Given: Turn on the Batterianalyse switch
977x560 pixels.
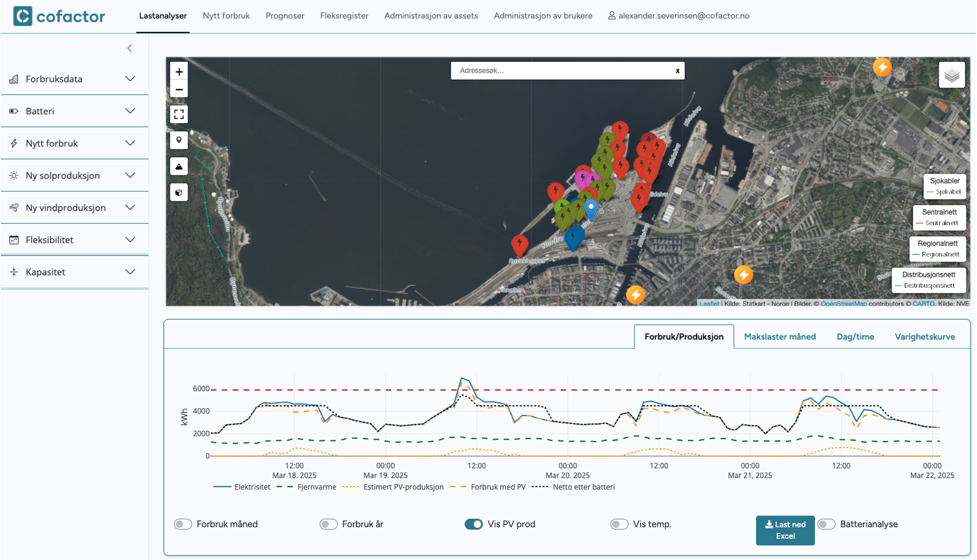Looking at the screenshot, I should coord(826,524).
